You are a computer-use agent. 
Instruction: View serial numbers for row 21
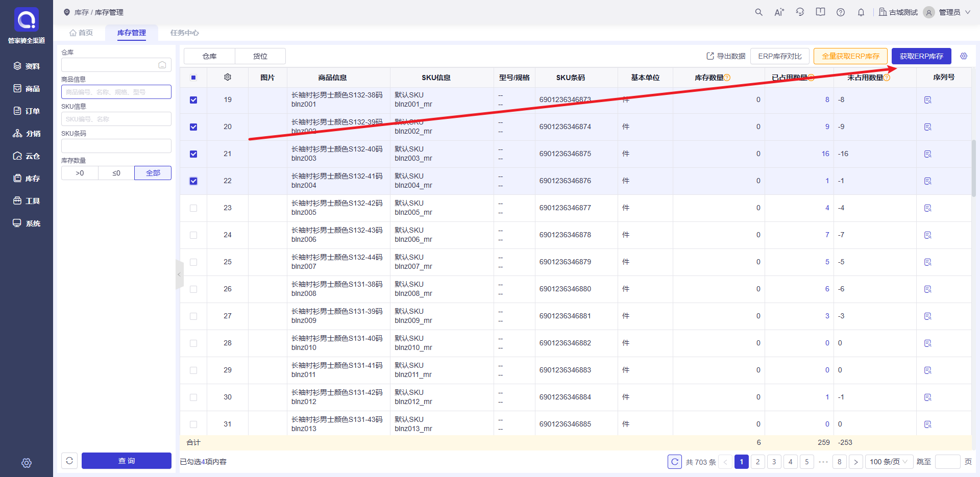(x=928, y=154)
